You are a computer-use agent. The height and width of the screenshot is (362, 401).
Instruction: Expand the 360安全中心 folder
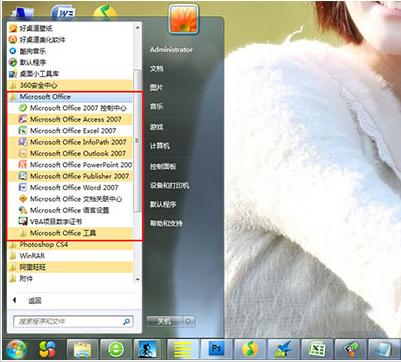[x=70, y=85]
